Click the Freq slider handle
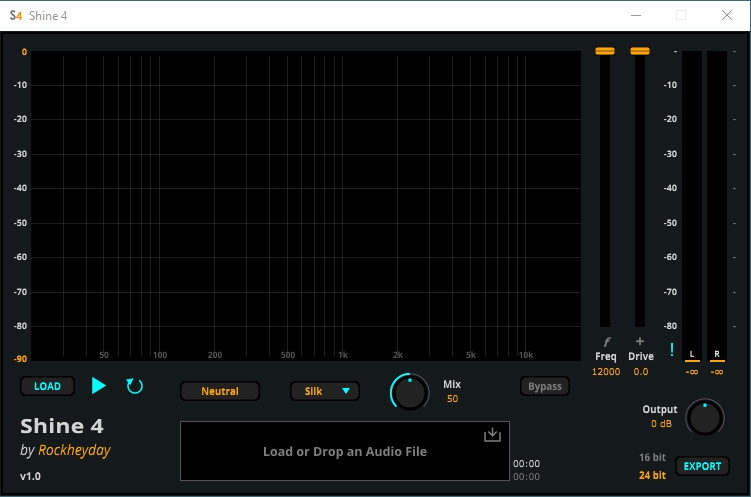Image resolution: width=751 pixels, height=497 pixels. tap(605, 51)
